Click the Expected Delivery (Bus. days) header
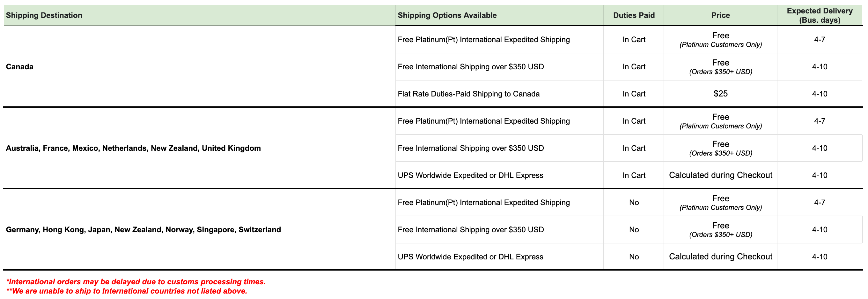This screenshot has width=868, height=299. pos(820,15)
